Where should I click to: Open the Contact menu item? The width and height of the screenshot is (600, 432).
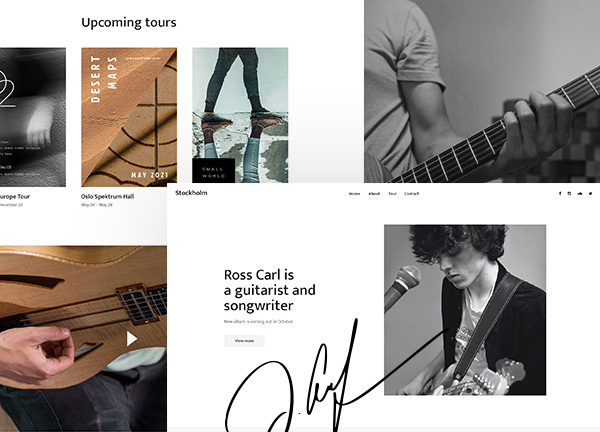click(x=411, y=194)
